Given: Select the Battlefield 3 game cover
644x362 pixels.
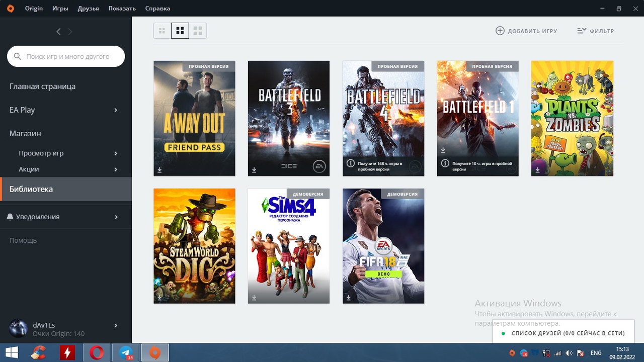Looking at the screenshot, I should 289,119.
